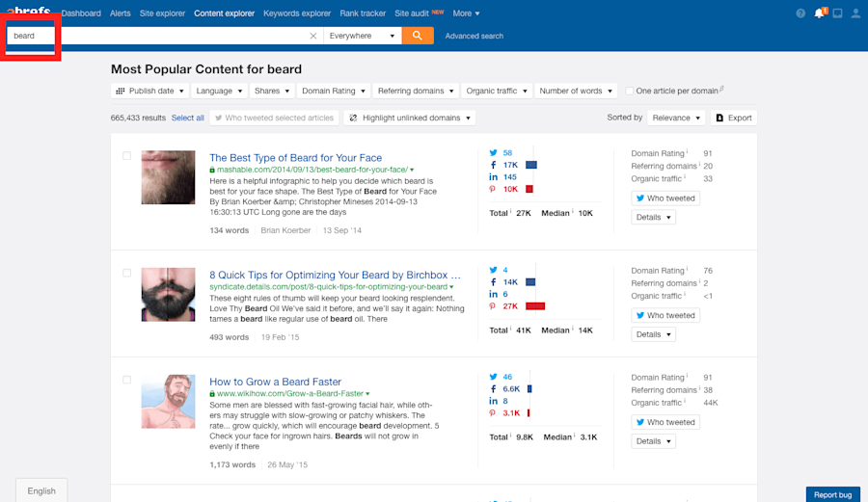
Task: Click the LinkedIn icon in mashable result shares
Action: click(493, 177)
